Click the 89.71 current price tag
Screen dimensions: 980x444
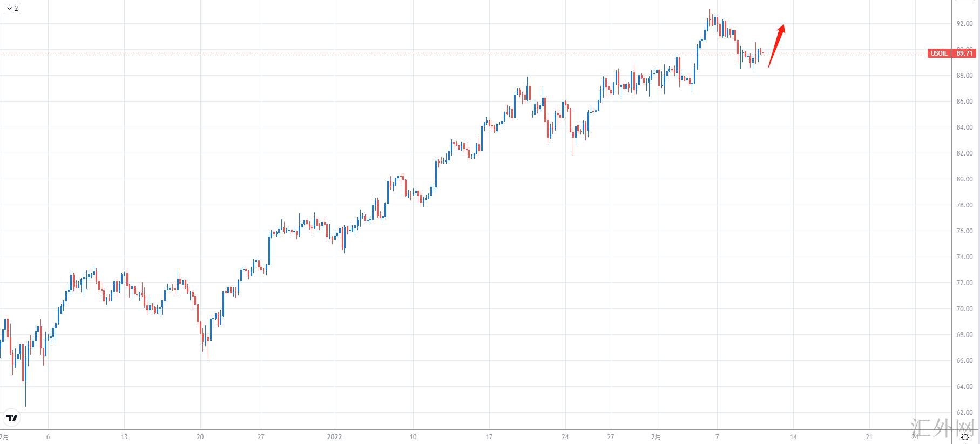pyautogui.click(x=964, y=53)
